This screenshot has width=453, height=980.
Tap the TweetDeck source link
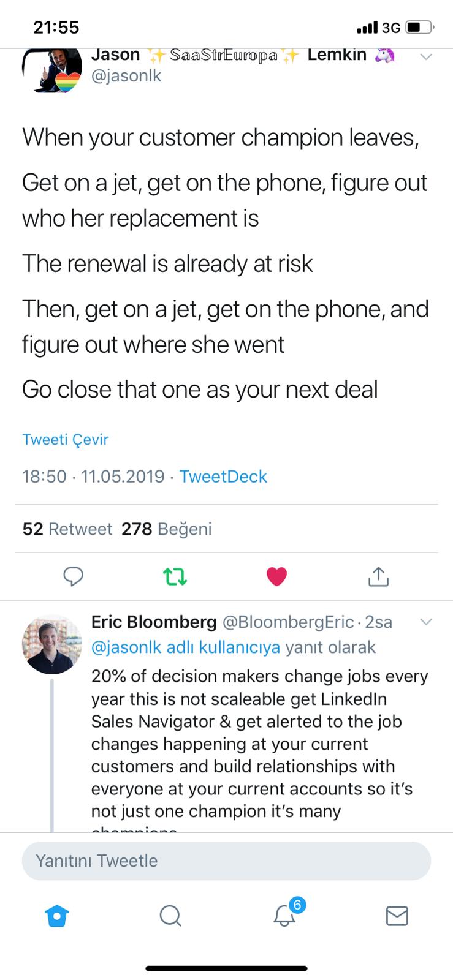click(223, 477)
